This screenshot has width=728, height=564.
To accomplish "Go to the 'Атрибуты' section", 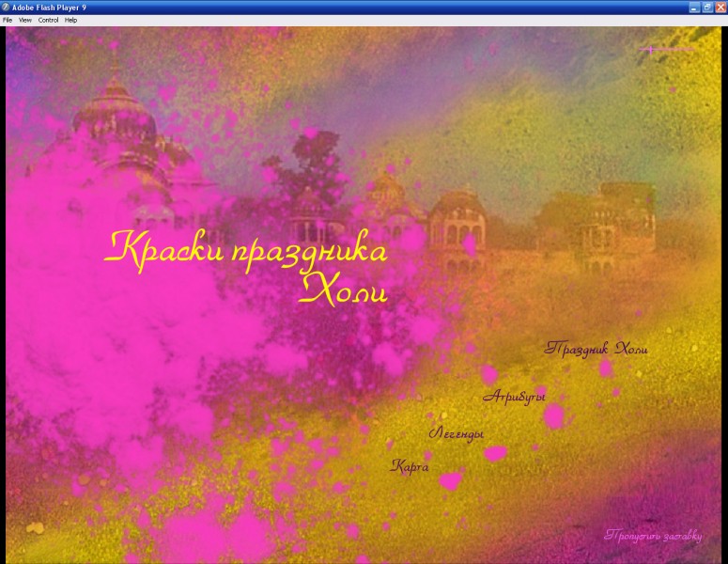I will [514, 397].
